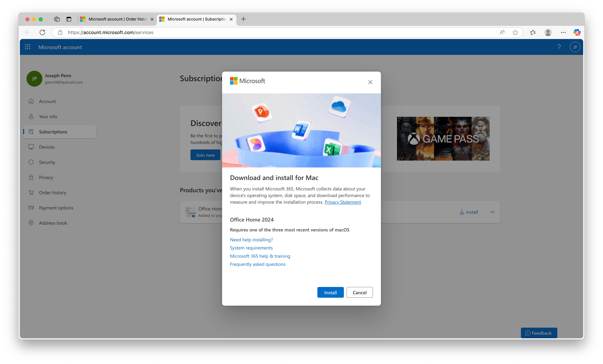The width and height of the screenshot is (603, 364).
Task: Add page to favorites star icon
Action: click(515, 32)
